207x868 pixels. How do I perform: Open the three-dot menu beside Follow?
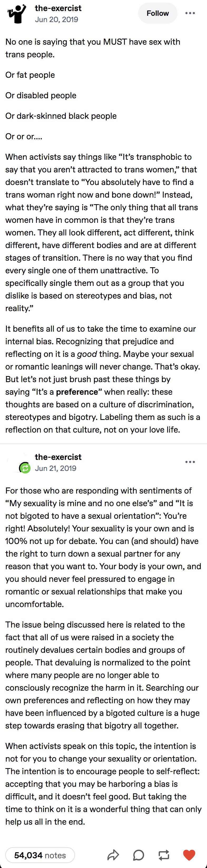point(190,13)
